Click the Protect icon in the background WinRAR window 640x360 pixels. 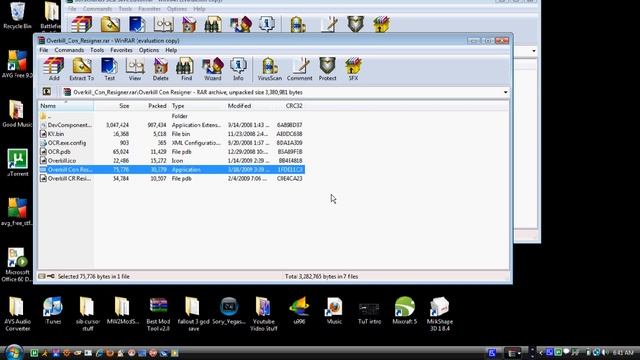click(x=356, y=24)
